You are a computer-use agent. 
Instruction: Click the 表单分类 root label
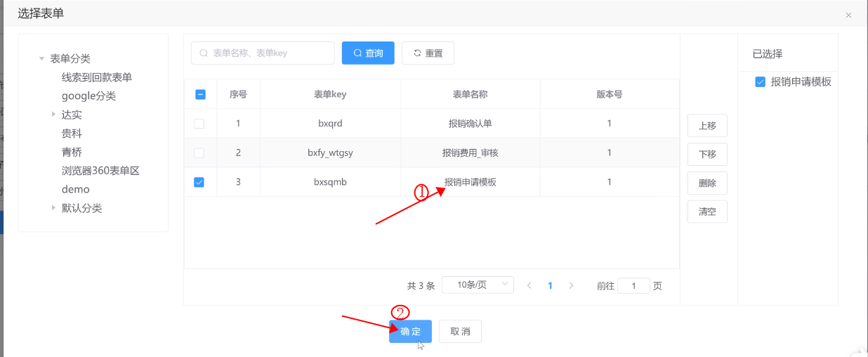click(70, 59)
